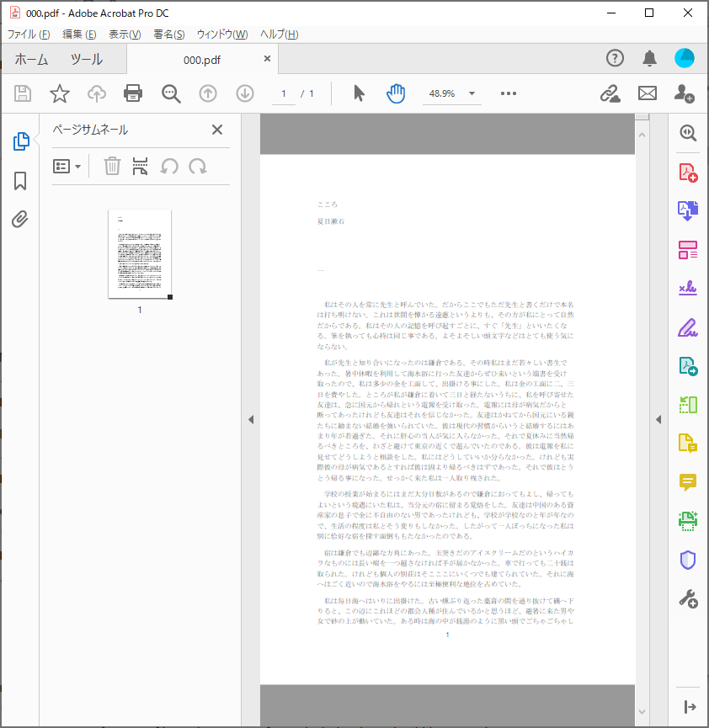Open Help question mark icon
709x728 pixels.
tap(615, 58)
